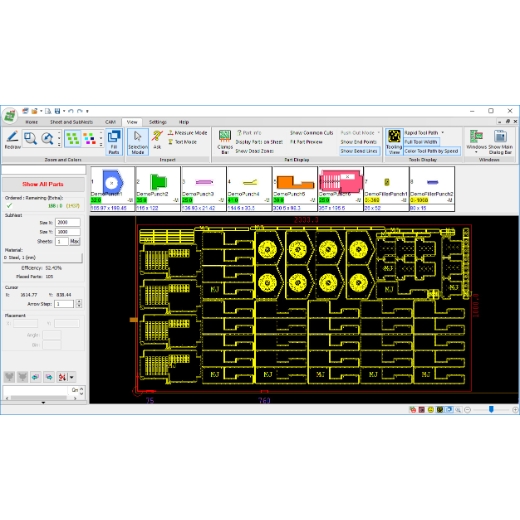This screenshot has width=520, height=520.
Task: Select the zoom previous magnifier icon
Action: (47, 138)
